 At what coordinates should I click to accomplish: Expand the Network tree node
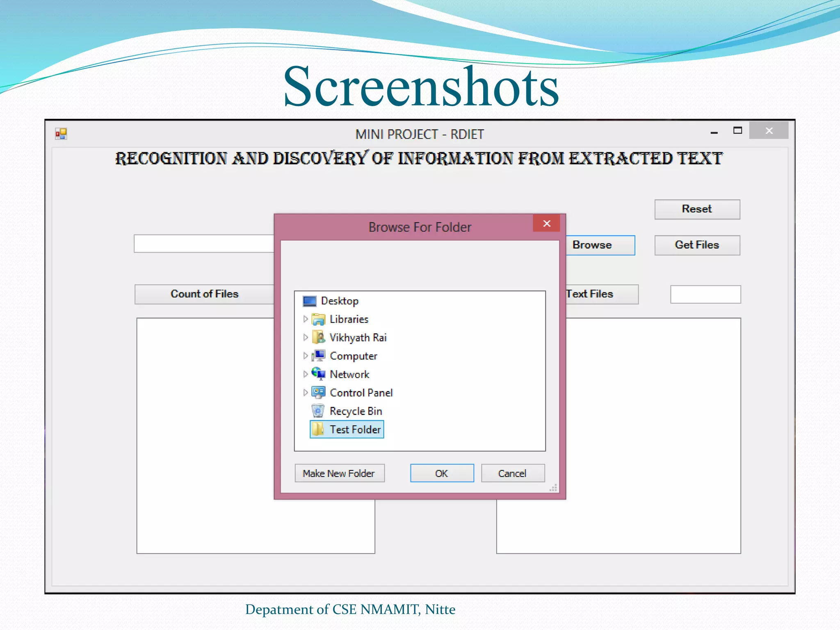click(x=306, y=374)
